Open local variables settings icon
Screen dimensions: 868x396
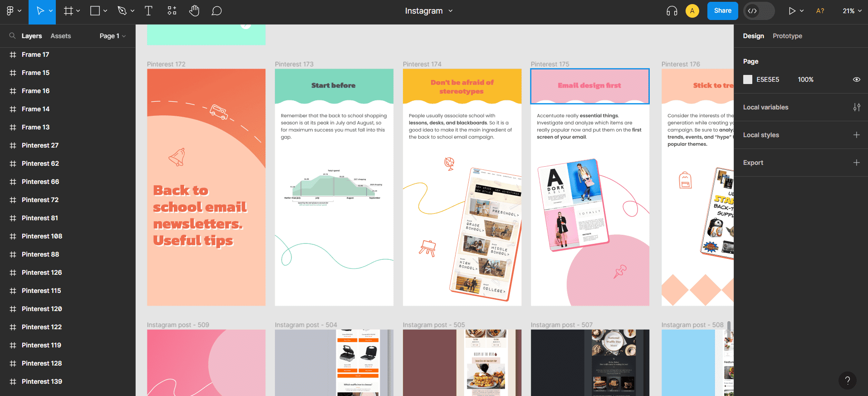click(x=857, y=107)
